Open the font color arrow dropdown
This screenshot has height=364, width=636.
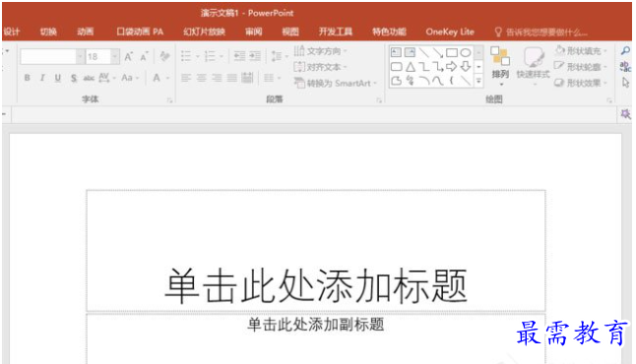pos(167,78)
